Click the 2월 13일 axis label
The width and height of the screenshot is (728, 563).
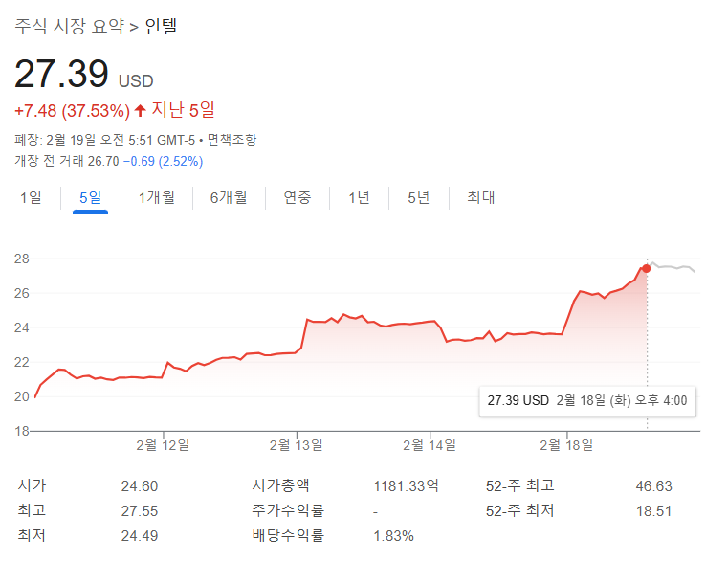(297, 445)
